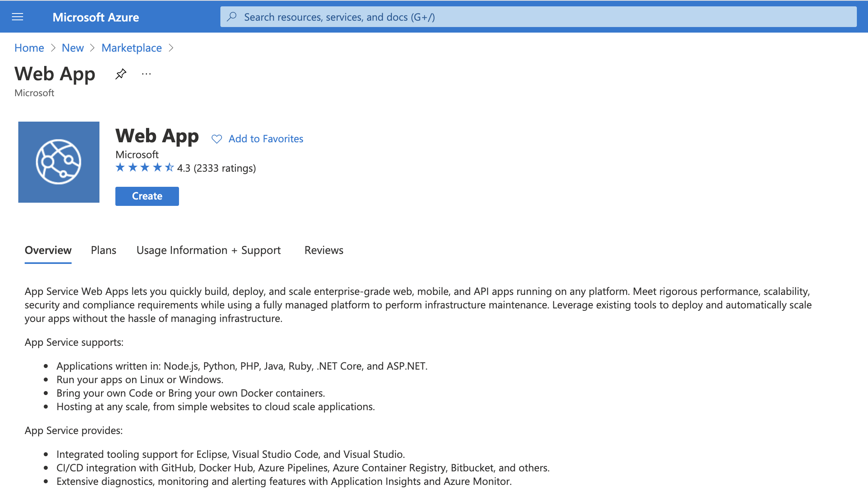Click the heart icon beside Add to Favorites
The height and width of the screenshot is (496, 868).
pyautogui.click(x=217, y=139)
